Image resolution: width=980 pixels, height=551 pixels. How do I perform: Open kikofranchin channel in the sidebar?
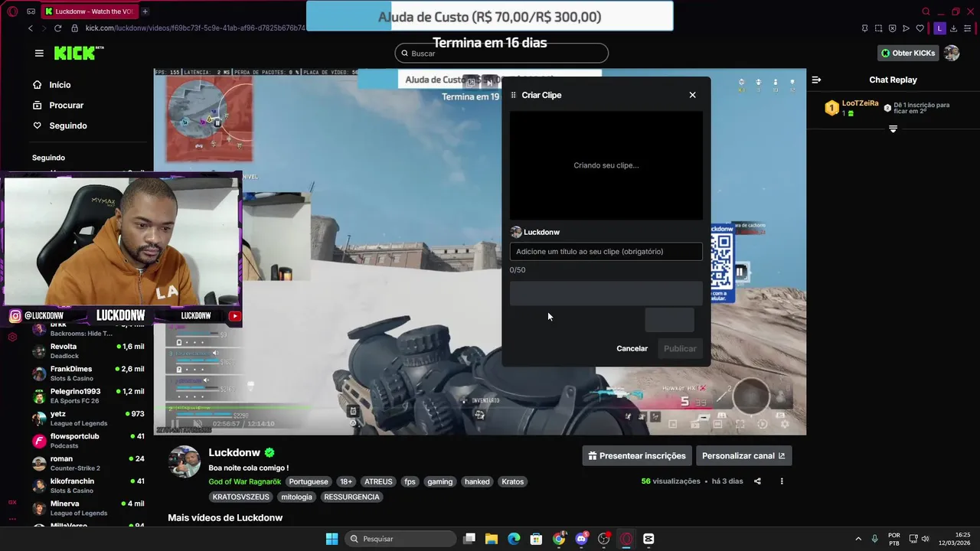coord(88,485)
